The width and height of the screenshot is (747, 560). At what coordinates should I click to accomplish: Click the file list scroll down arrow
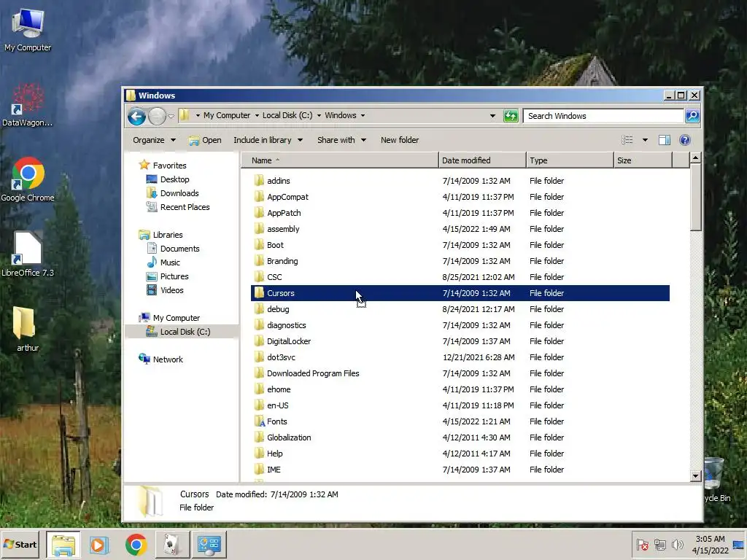tap(695, 475)
